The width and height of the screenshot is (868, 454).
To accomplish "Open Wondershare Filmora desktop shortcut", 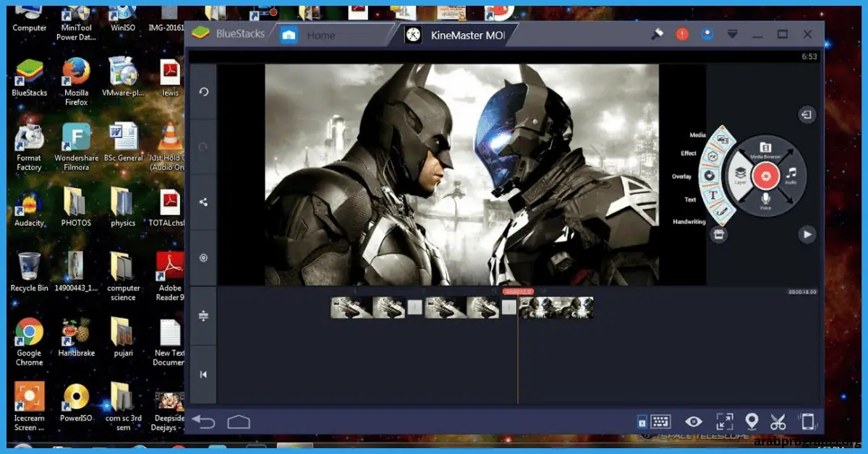I will 76,147.
